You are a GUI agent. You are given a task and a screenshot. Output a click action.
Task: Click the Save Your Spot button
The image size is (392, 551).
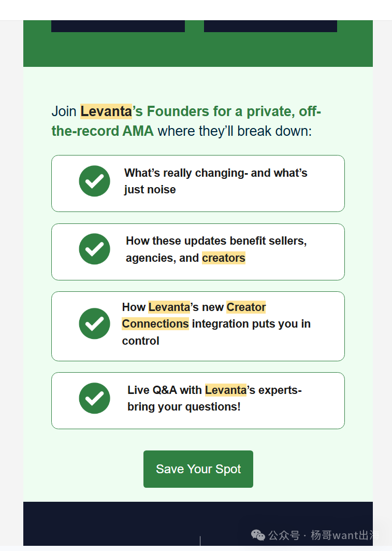[x=198, y=469]
